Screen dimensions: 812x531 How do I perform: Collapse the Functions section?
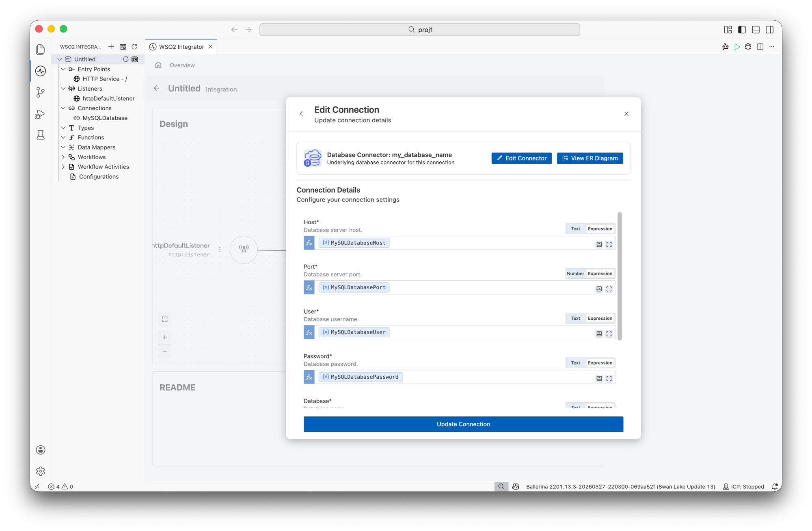coord(63,137)
